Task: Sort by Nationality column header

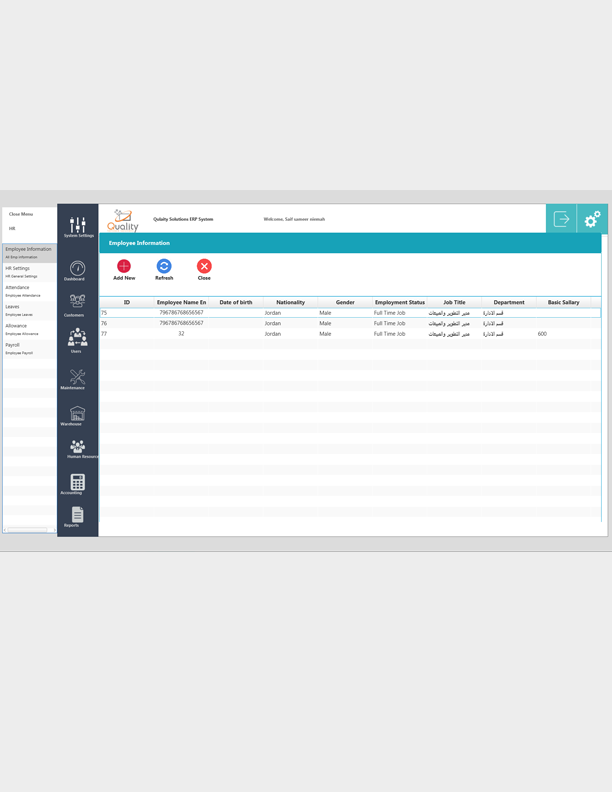Action: [x=290, y=302]
